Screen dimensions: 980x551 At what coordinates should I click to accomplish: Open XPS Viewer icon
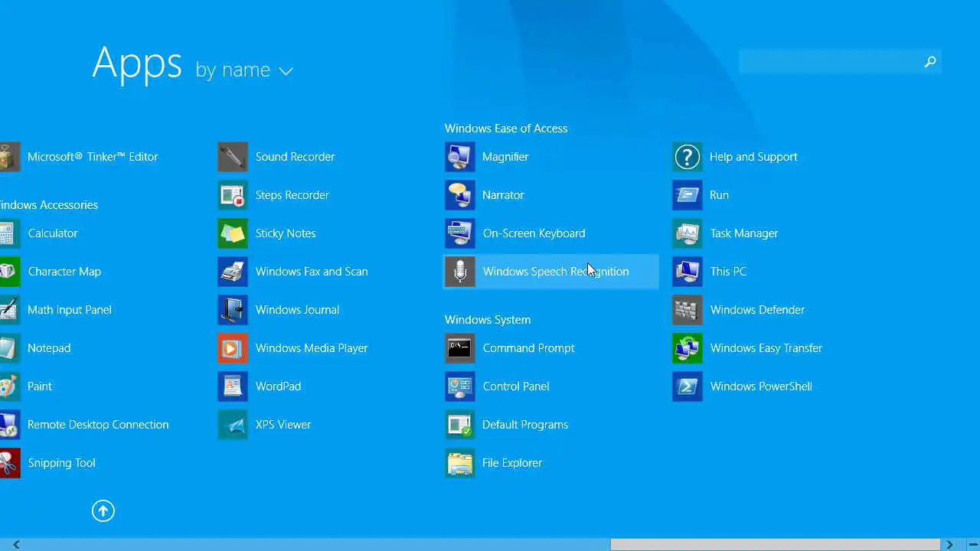pos(233,425)
